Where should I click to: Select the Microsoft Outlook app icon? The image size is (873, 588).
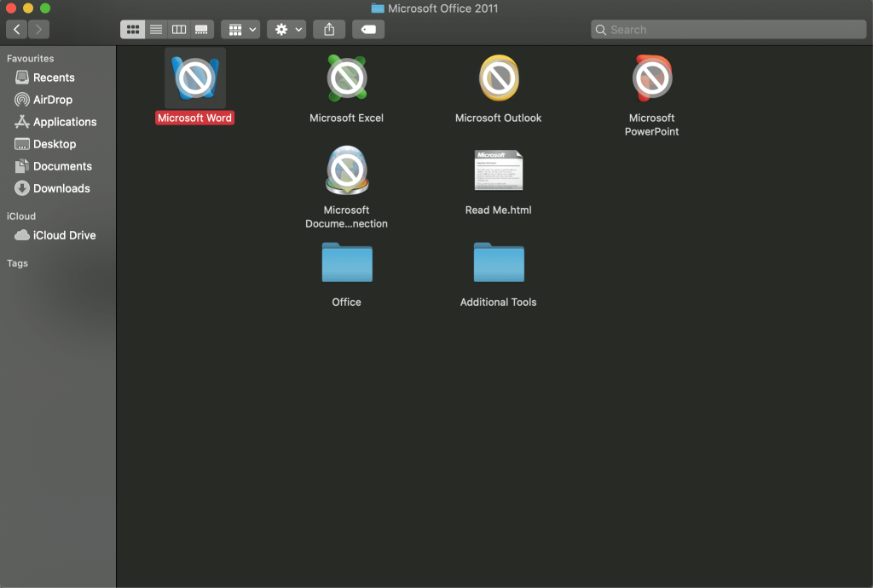point(499,78)
